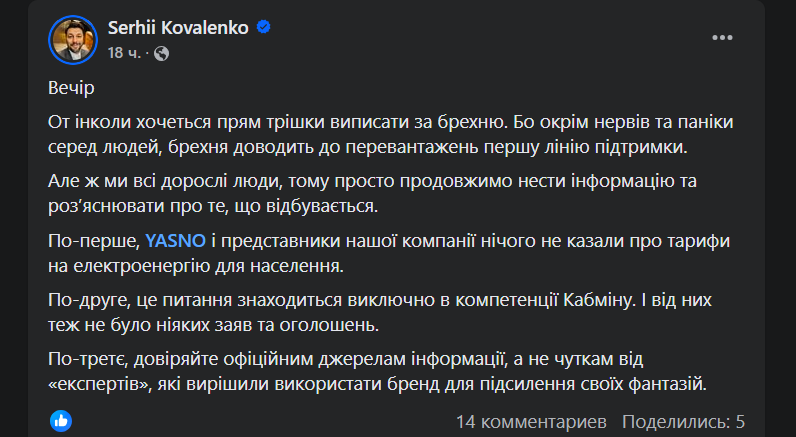Show the 14 комментариев list
This screenshot has height=437, width=796.
(531, 421)
